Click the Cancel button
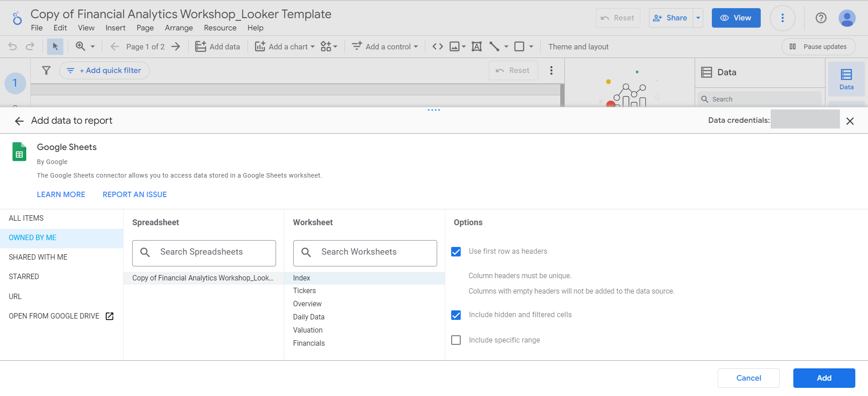Viewport: 868px width, 396px height. 749,378
